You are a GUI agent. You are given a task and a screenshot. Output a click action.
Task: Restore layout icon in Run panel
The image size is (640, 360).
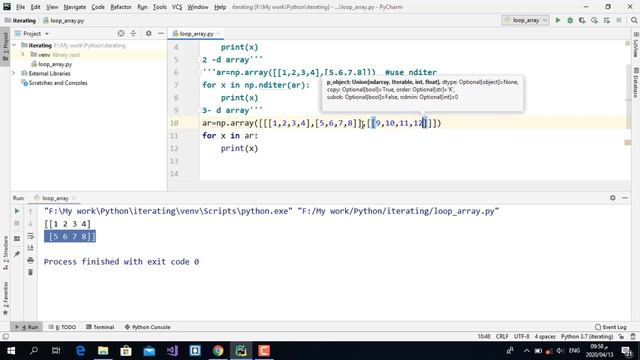point(17,238)
